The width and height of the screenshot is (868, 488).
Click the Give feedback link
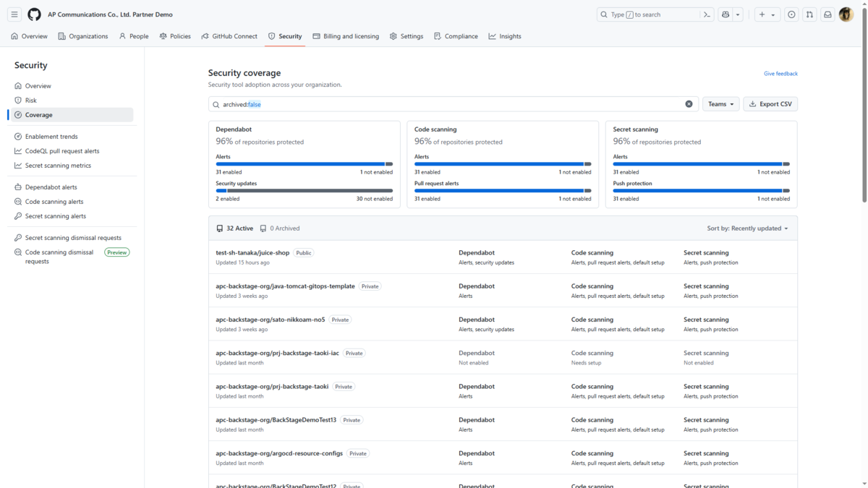(780, 74)
